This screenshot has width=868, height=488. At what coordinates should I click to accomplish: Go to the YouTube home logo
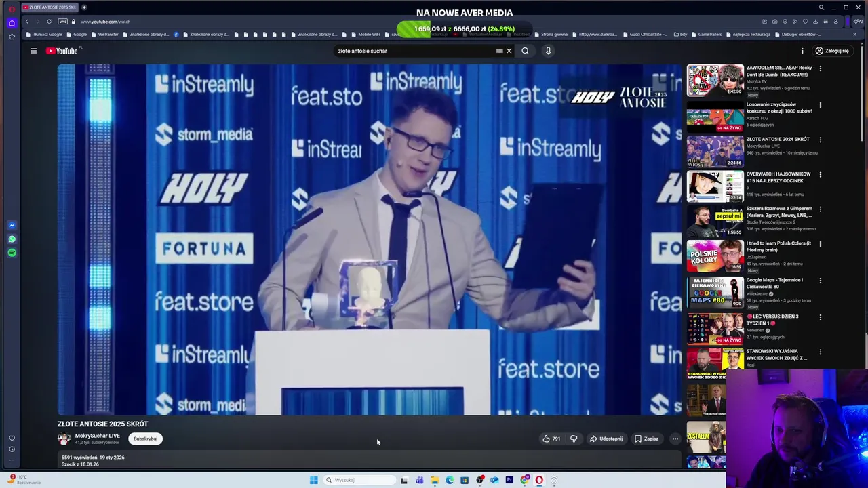click(62, 51)
